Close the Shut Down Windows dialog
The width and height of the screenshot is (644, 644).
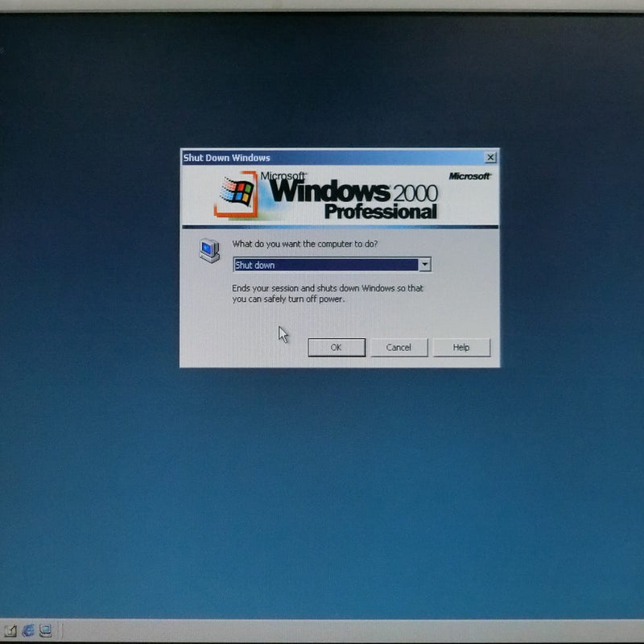490,158
